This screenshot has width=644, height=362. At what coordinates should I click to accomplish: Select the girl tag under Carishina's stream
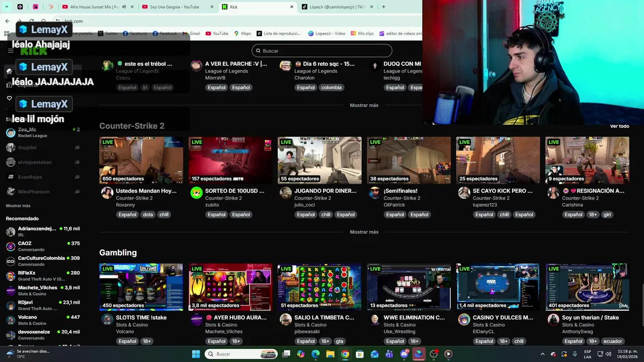607,215
